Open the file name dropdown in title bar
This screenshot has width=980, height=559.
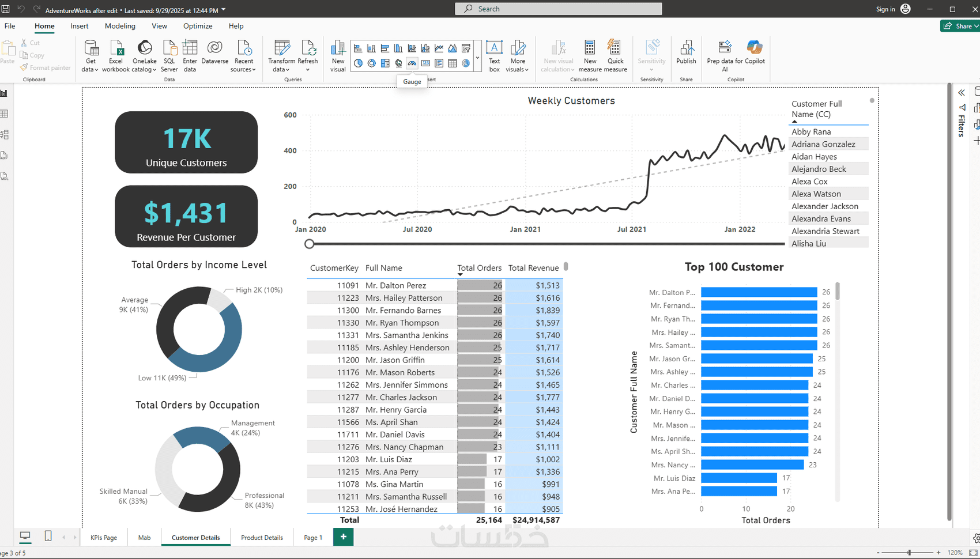click(224, 10)
